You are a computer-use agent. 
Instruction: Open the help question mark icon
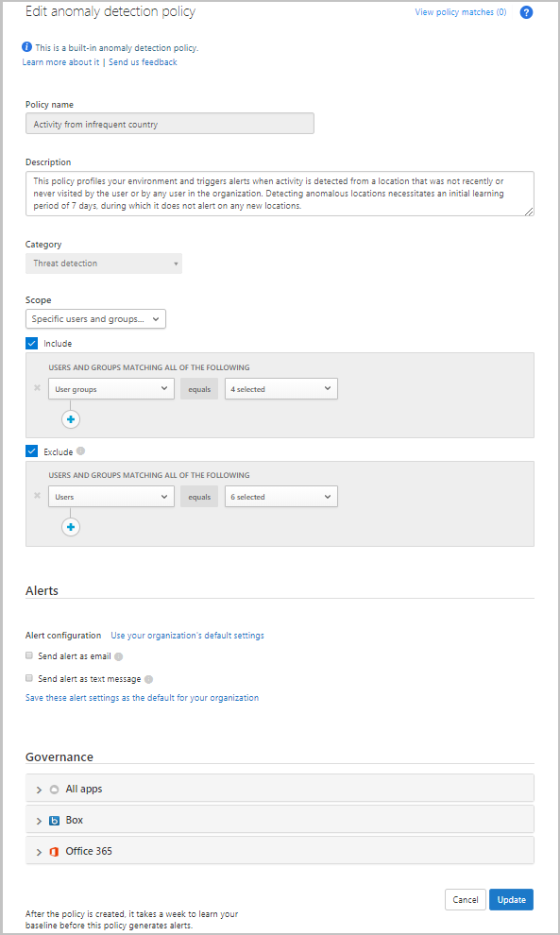click(526, 12)
